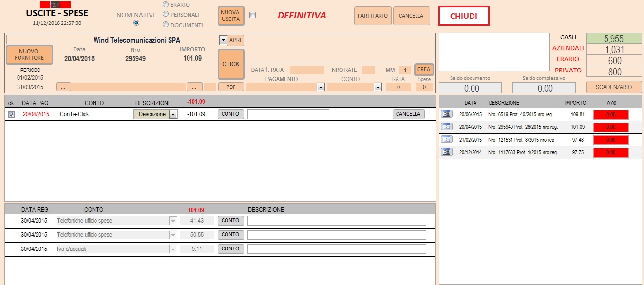Click the CHIUDI button

click(x=463, y=16)
